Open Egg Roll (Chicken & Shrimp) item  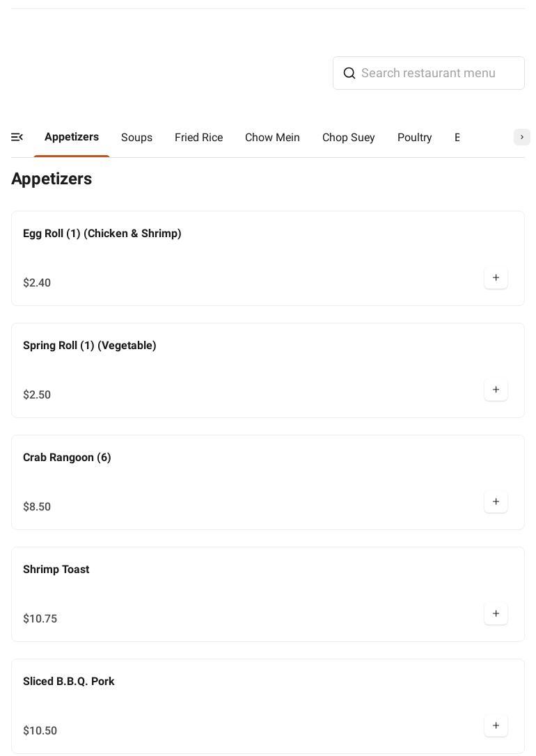(102, 234)
